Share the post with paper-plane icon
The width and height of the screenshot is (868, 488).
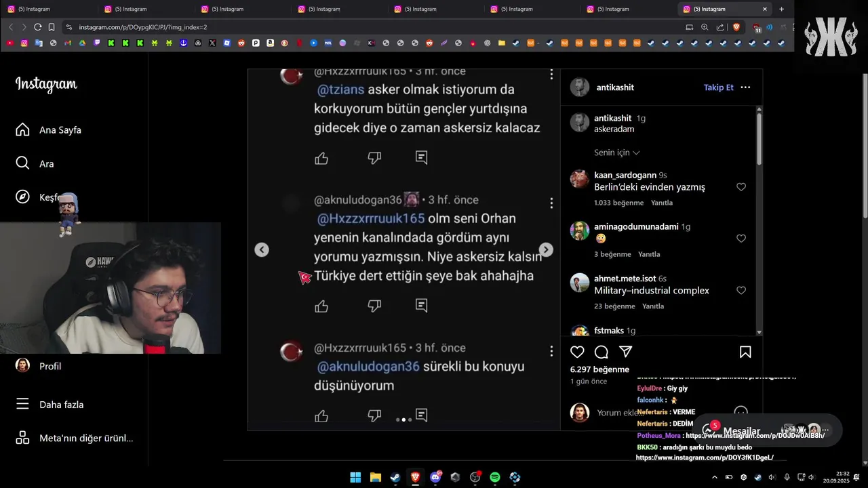point(626,352)
